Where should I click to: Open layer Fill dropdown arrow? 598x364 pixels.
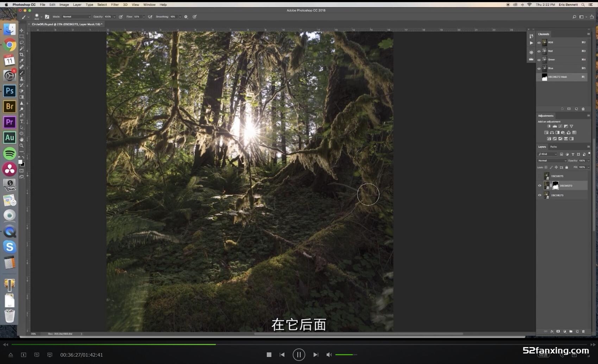tap(588, 167)
